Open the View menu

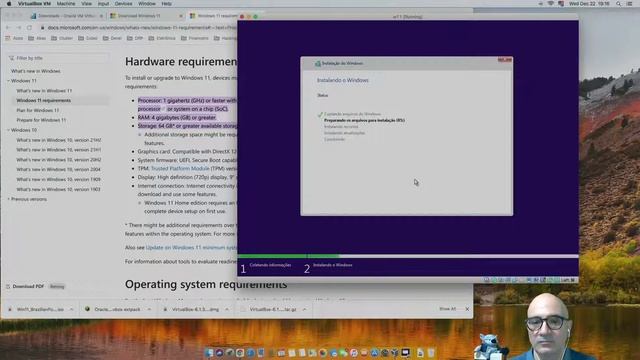click(87, 4)
